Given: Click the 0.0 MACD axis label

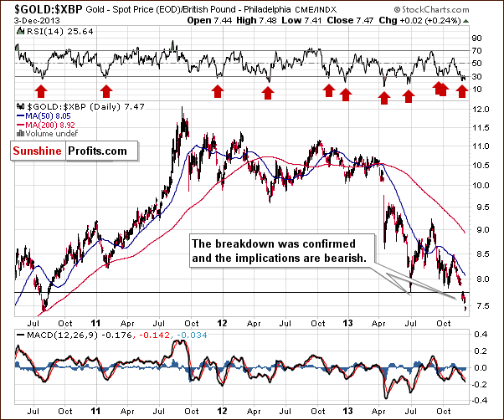Looking at the screenshot, I should (481, 367).
